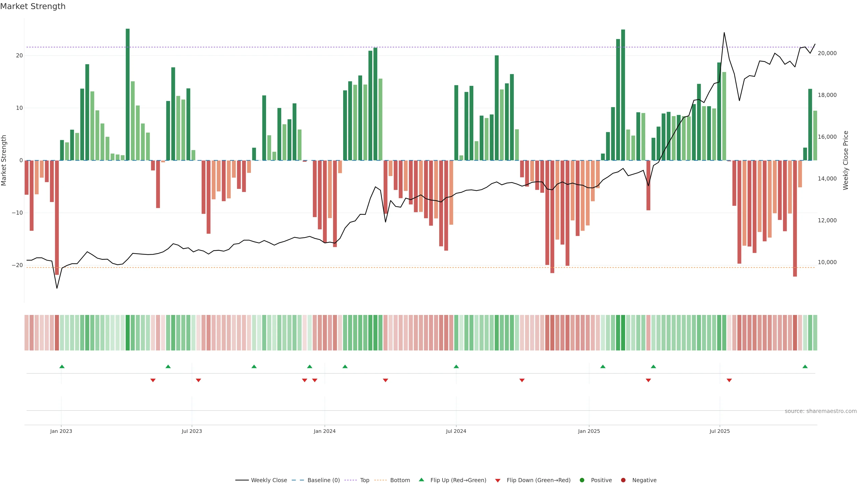Image resolution: width=868 pixels, height=488 pixels.
Task: Click the dark red Negative dot in legend
Action: click(623, 480)
